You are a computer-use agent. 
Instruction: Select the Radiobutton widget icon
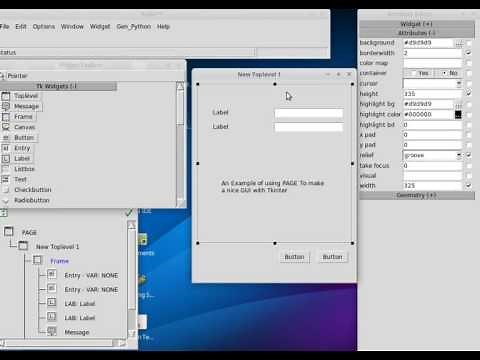[6, 200]
